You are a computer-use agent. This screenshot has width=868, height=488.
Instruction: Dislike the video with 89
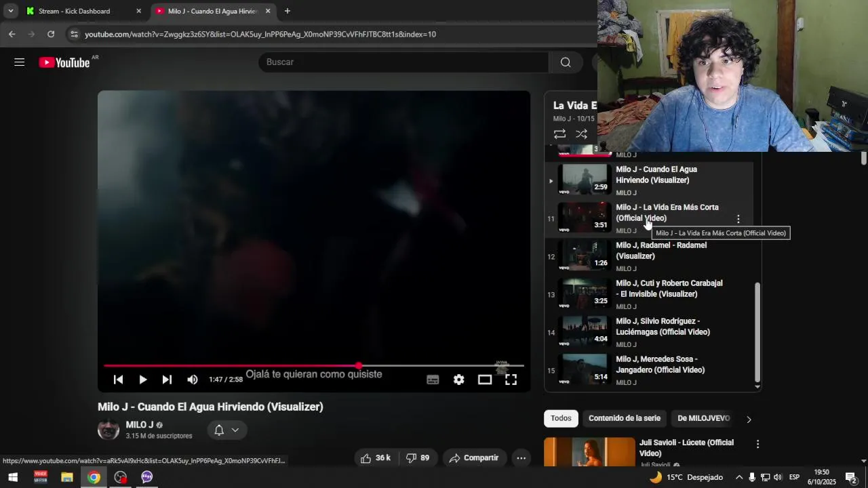[x=418, y=458]
